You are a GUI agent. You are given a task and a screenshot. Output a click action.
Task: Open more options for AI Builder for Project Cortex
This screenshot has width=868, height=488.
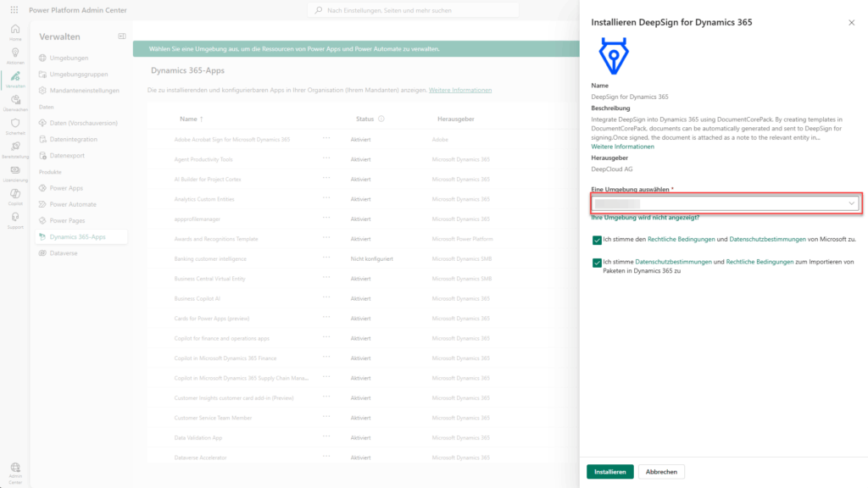pyautogui.click(x=326, y=178)
